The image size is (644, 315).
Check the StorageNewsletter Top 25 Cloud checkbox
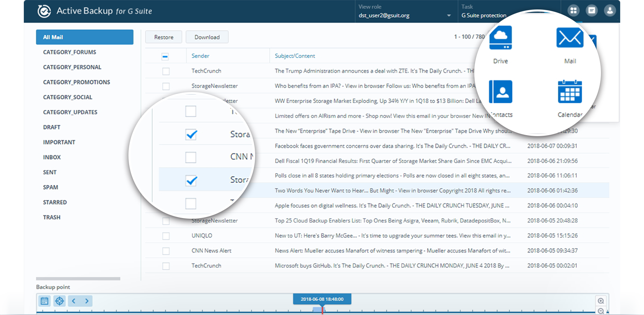click(166, 221)
